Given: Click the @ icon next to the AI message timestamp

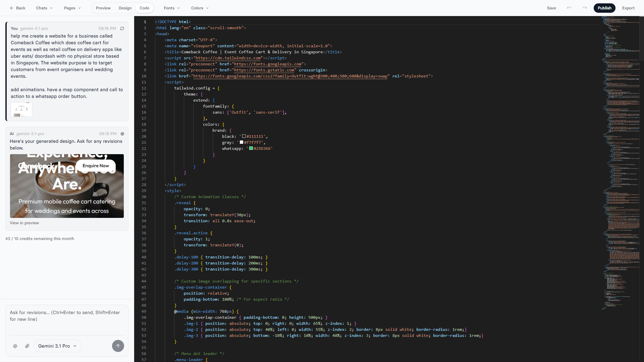Looking at the screenshot, I should [122, 134].
